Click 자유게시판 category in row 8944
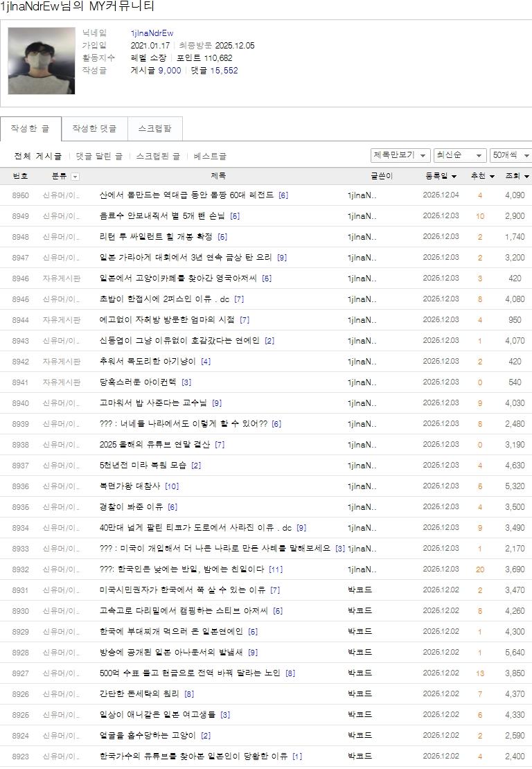 coord(61,320)
